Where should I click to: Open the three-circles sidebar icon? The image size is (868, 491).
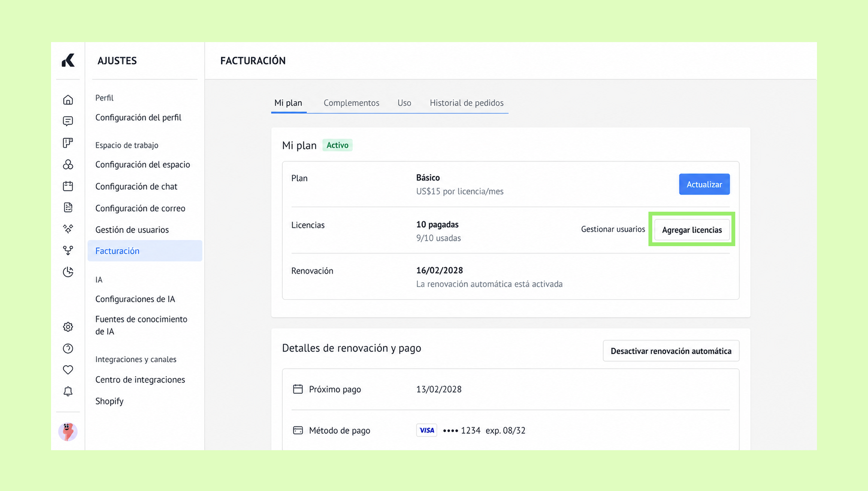(68, 164)
